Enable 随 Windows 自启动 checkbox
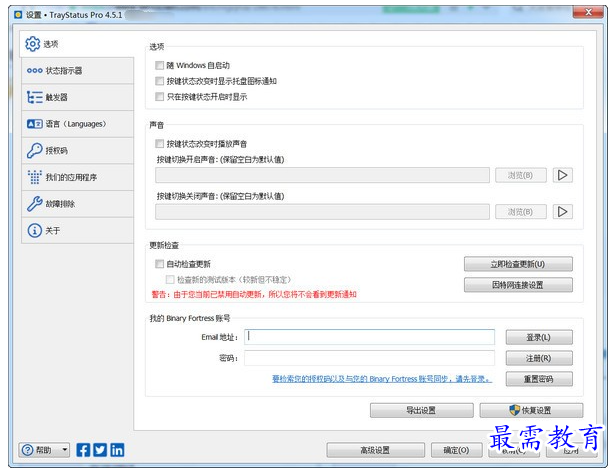This screenshot has height=469, width=611. (159, 65)
